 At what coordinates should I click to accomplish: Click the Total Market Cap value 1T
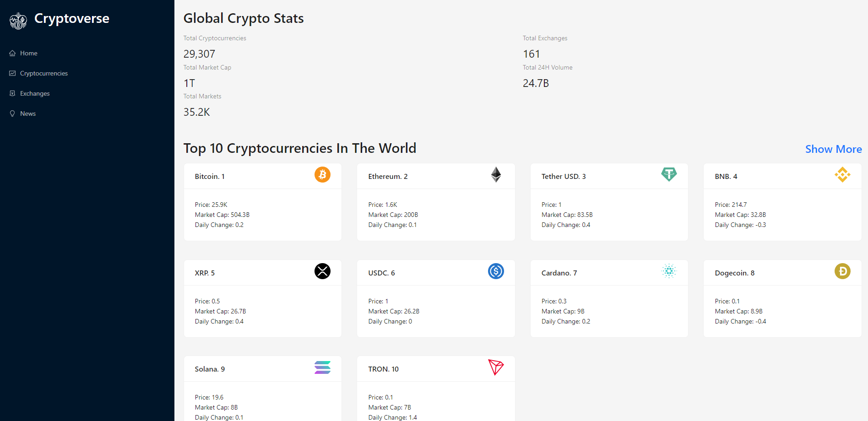189,83
